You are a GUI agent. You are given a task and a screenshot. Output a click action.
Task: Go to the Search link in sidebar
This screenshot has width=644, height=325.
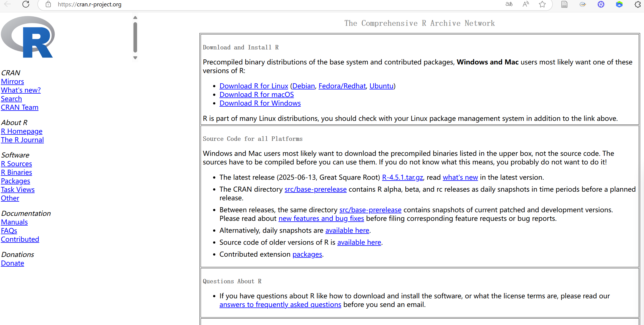11,99
